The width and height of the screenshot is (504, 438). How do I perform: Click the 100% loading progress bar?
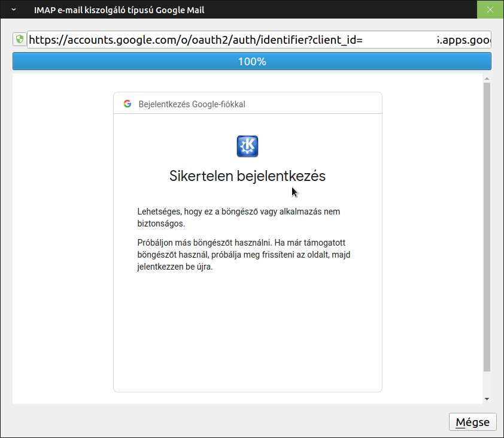[x=252, y=61]
